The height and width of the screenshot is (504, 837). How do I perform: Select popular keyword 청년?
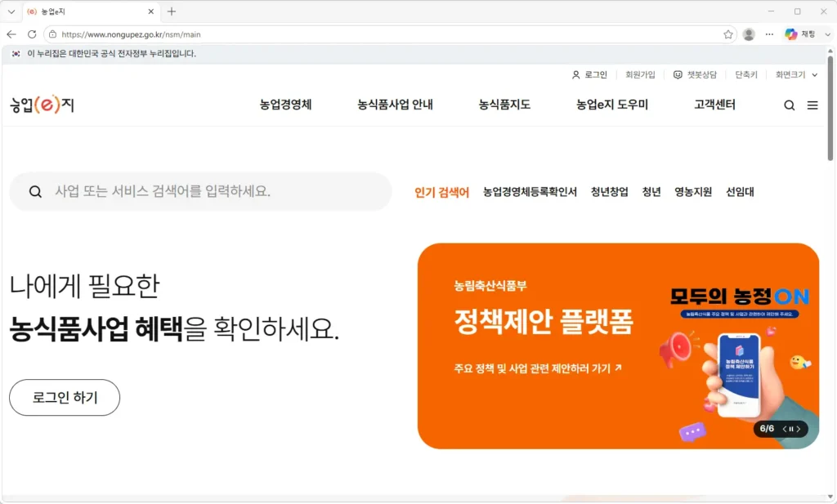click(x=651, y=191)
